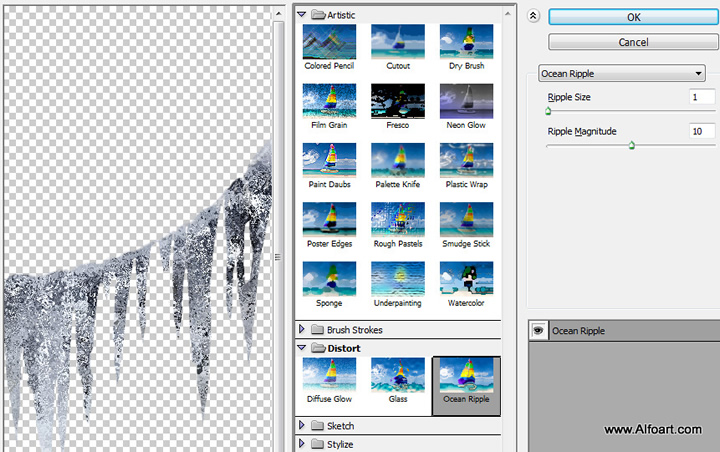
Task: Click the Diffuse Glow filter thumbnail
Action: point(329,375)
